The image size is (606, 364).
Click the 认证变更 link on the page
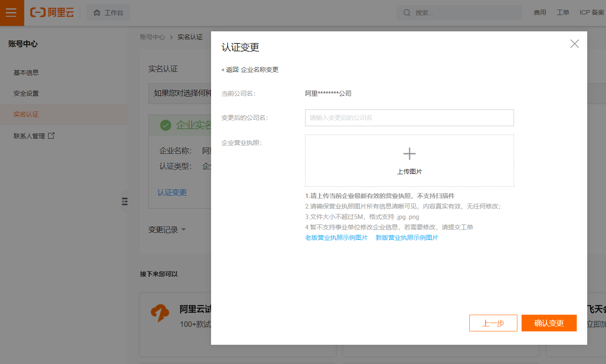(172, 192)
